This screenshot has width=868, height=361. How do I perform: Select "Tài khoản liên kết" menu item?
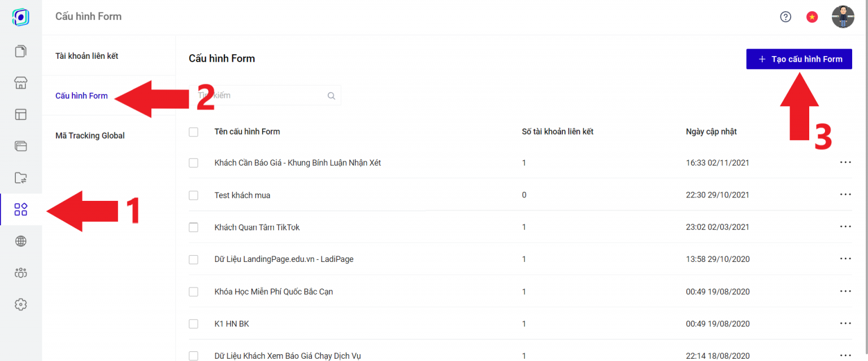86,56
